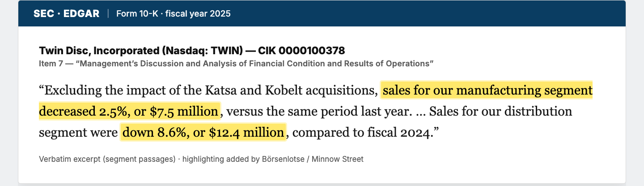Click the vertical divider in the header bar
The width and height of the screenshot is (644, 186).
point(108,13)
